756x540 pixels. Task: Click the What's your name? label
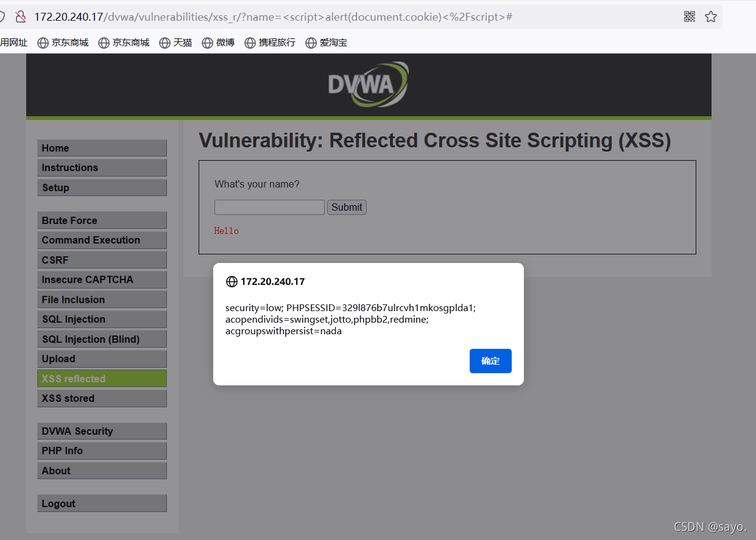pos(257,184)
